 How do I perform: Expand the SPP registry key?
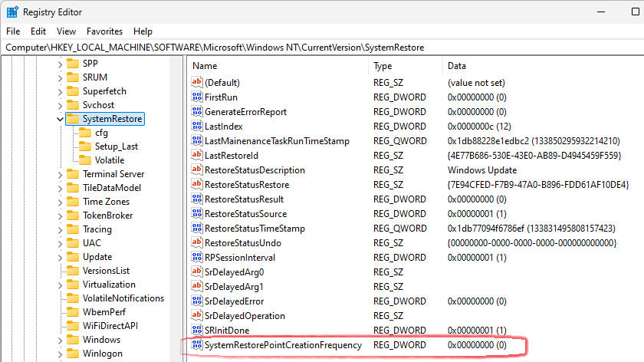click(61, 64)
